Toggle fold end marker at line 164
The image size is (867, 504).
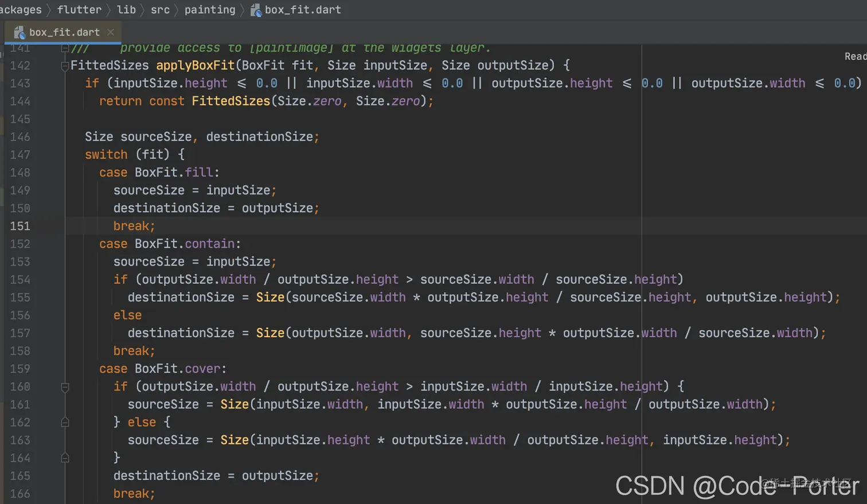click(x=65, y=458)
